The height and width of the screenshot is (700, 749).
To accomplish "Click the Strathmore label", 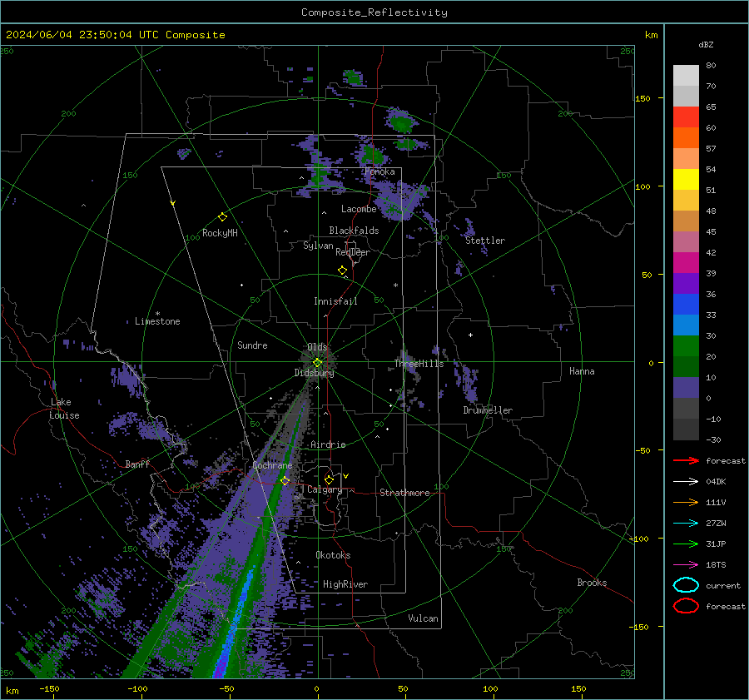I will pos(404,493).
